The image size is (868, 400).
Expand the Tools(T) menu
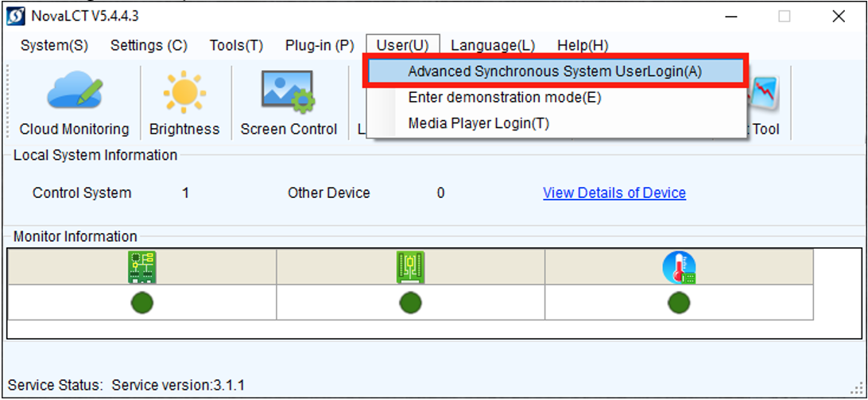tap(236, 45)
